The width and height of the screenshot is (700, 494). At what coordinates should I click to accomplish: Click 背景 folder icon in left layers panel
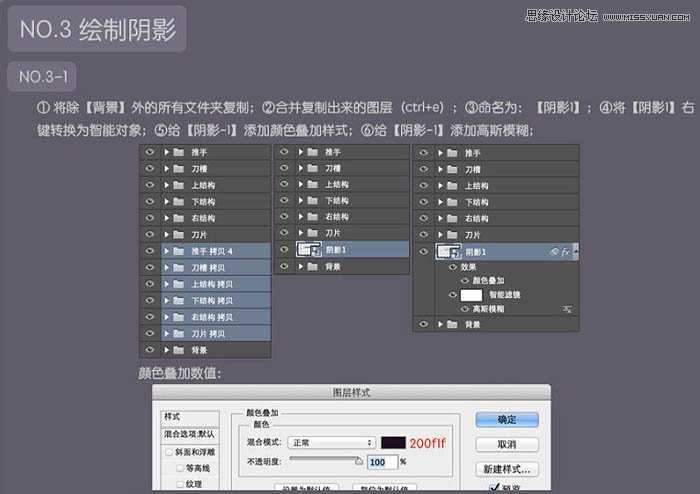pyautogui.click(x=179, y=350)
